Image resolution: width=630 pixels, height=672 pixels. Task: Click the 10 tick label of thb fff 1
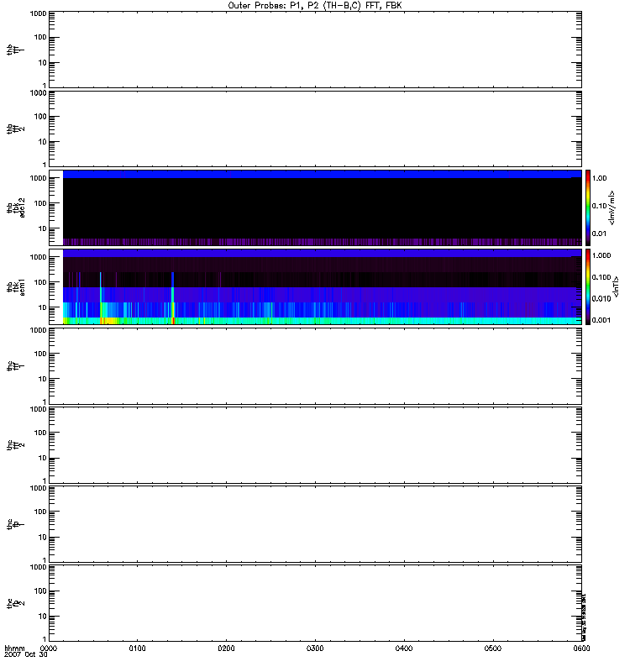coord(43,63)
